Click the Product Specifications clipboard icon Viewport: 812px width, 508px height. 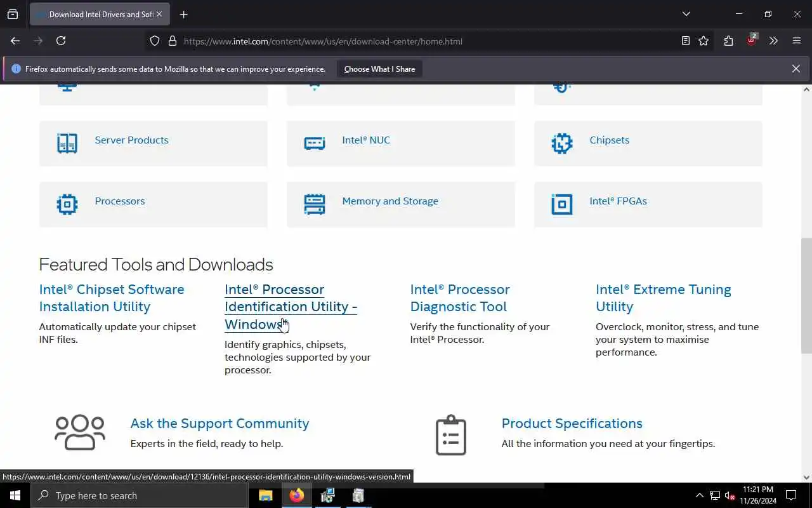point(451,435)
